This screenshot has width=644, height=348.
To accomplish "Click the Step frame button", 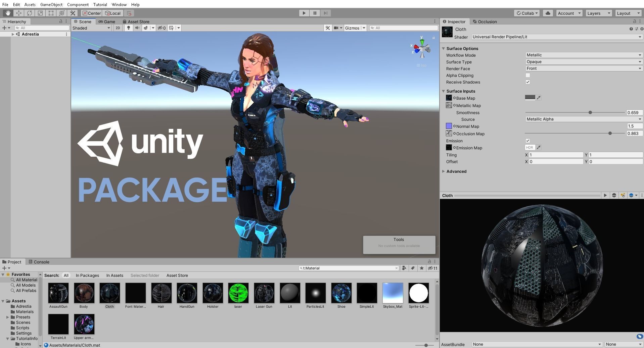I will pyautogui.click(x=325, y=13).
